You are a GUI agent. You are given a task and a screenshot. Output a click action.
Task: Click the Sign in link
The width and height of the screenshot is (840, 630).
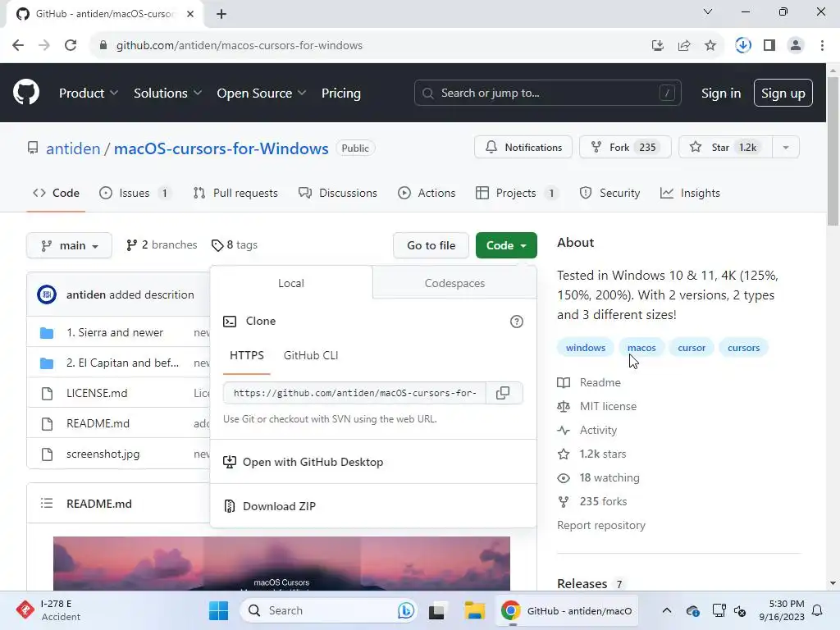(x=721, y=94)
